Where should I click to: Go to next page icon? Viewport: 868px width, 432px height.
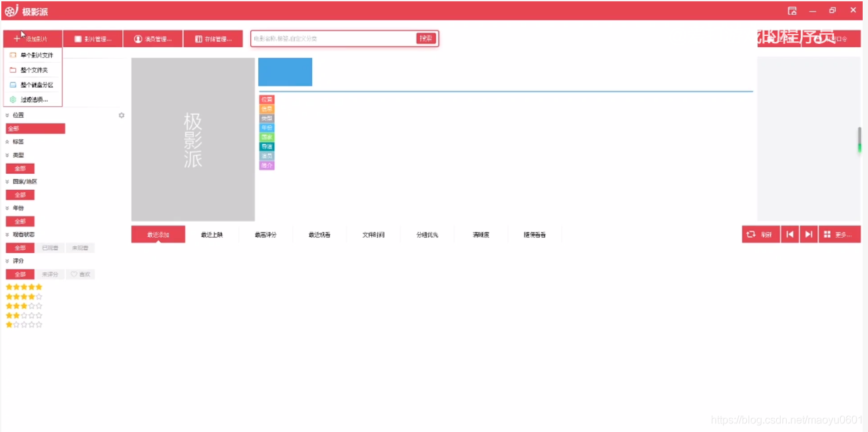[x=809, y=234]
